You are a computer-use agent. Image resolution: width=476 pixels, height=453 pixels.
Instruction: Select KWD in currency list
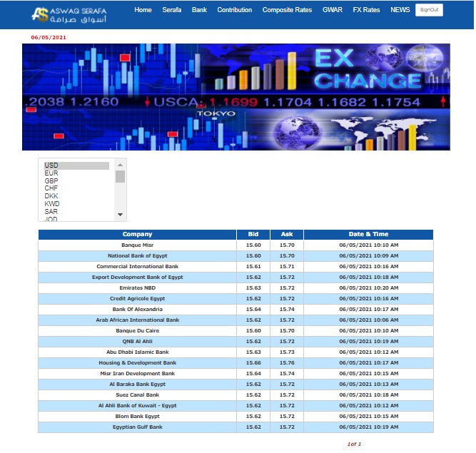(x=77, y=204)
